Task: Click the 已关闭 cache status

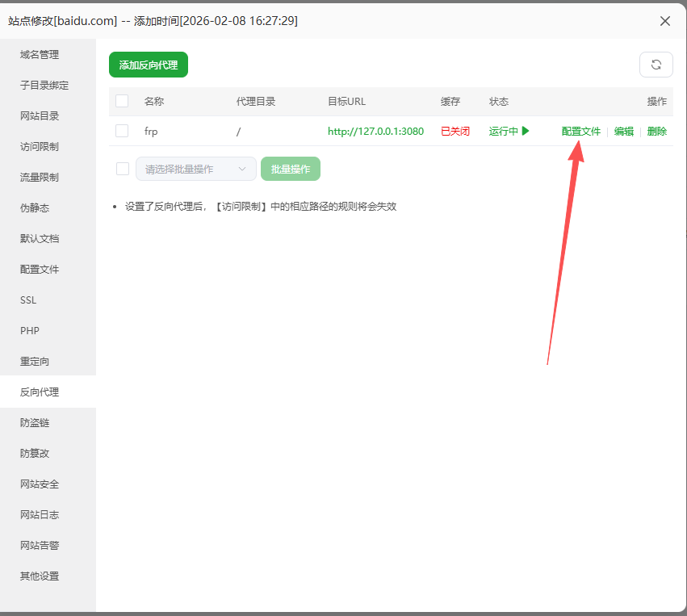Action: (x=455, y=131)
